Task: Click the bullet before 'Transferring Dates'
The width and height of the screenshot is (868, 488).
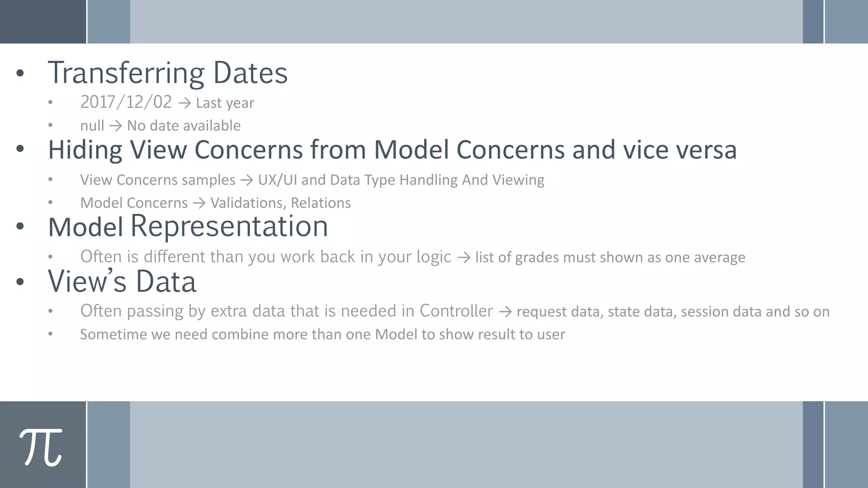Action: 20,74
